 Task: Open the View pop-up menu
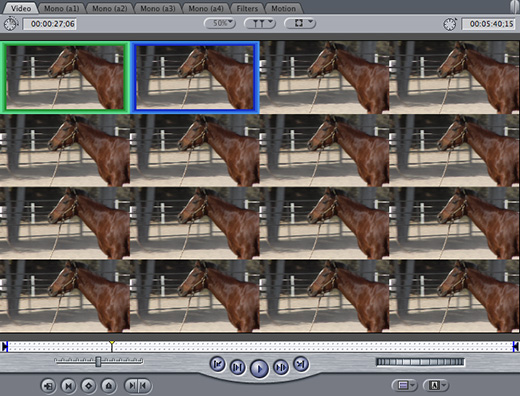pos(299,23)
